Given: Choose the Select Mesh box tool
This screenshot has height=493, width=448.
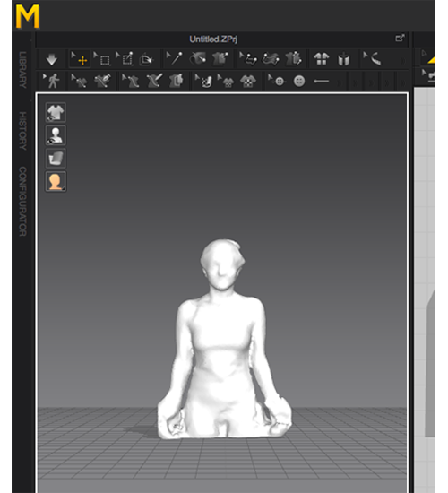Looking at the screenshot, I should 101,59.
